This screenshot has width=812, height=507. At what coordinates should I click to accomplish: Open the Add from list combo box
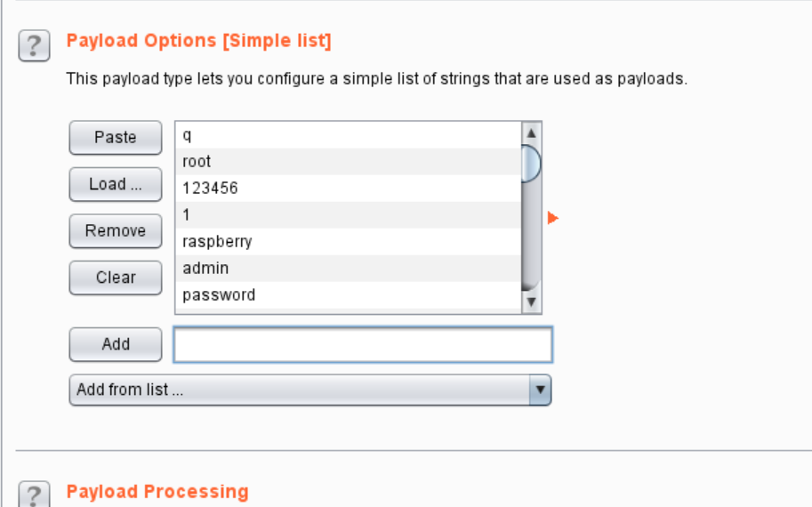[x=310, y=390]
